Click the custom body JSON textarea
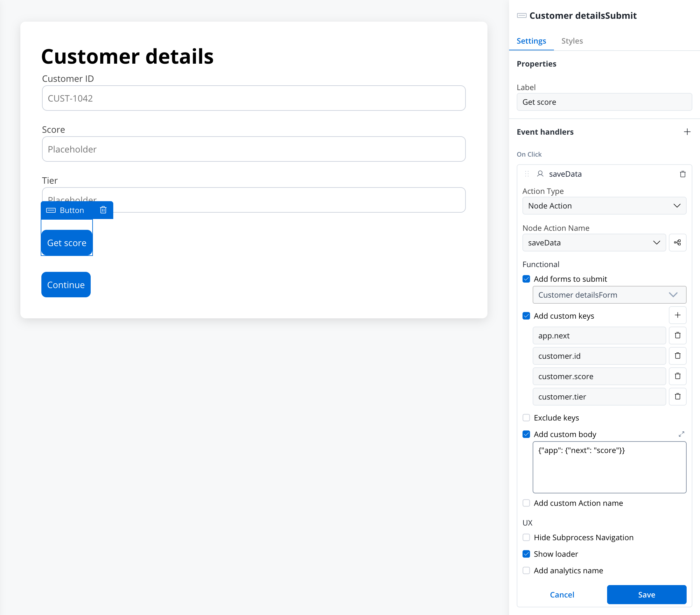This screenshot has width=700, height=615. point(609,467)
